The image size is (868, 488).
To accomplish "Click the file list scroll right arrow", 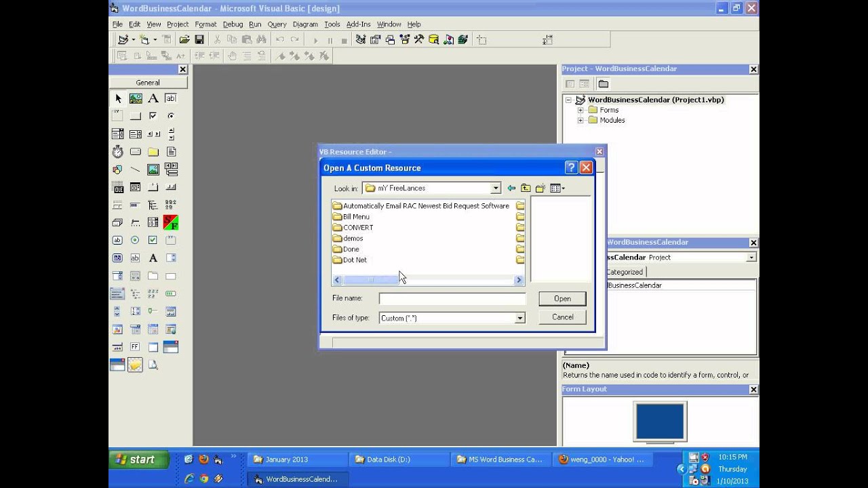I will 519,280.
